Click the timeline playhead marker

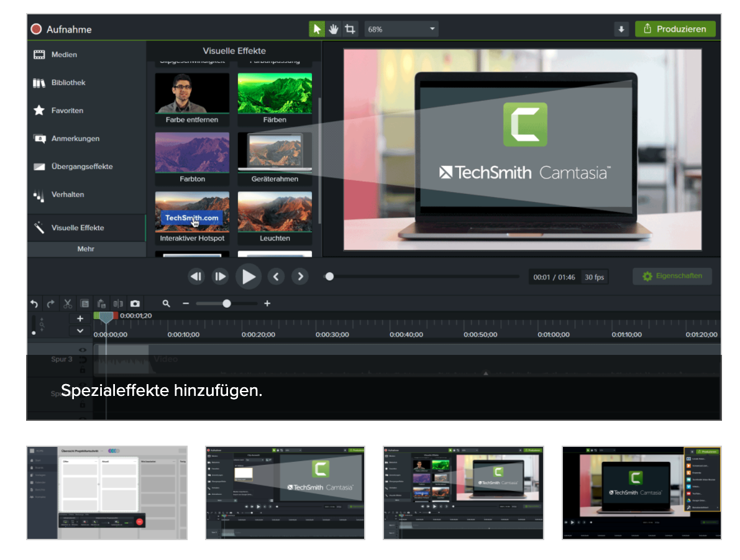click(106, 318)
